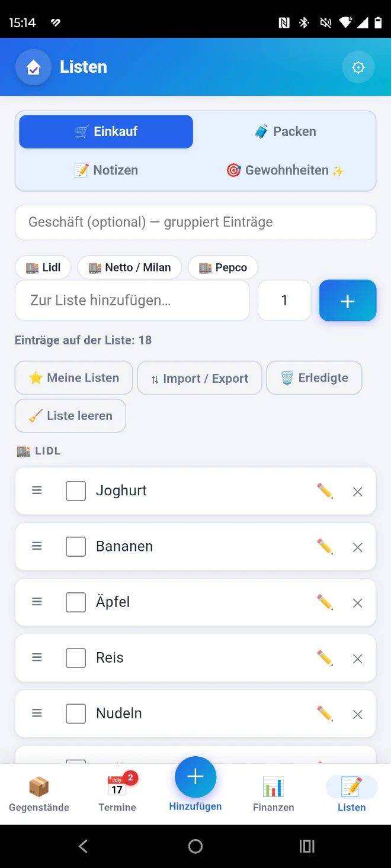The width and height of the screenshot is (391, 868).
Task: Check the Joghurt checkbox
Action: coord(76,491)
